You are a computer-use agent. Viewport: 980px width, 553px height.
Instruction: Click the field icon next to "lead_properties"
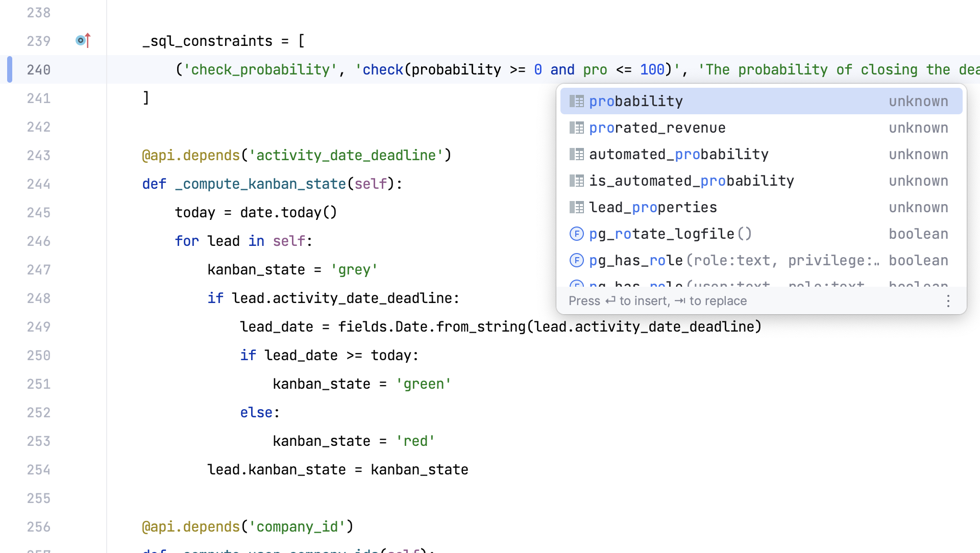coord(577,207)
